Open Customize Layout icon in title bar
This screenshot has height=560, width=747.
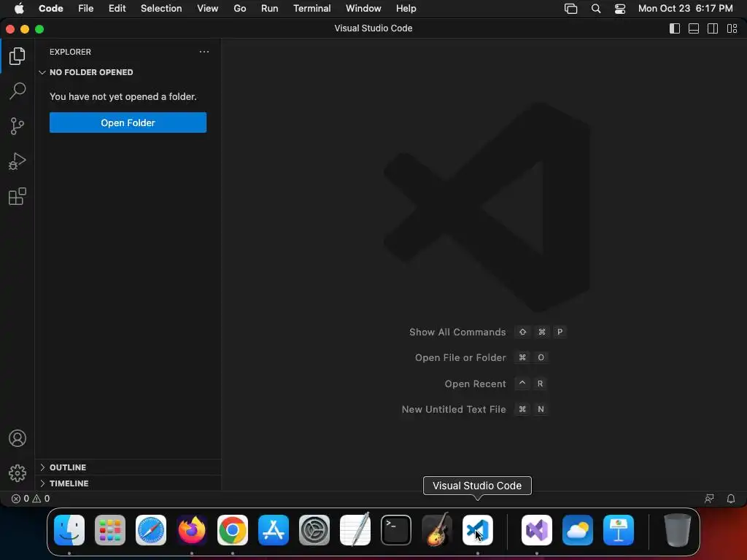pos(732,28)
